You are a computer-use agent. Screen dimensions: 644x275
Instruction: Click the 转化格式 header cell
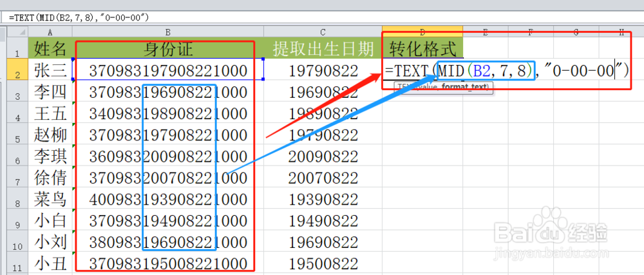coord(422,48)
